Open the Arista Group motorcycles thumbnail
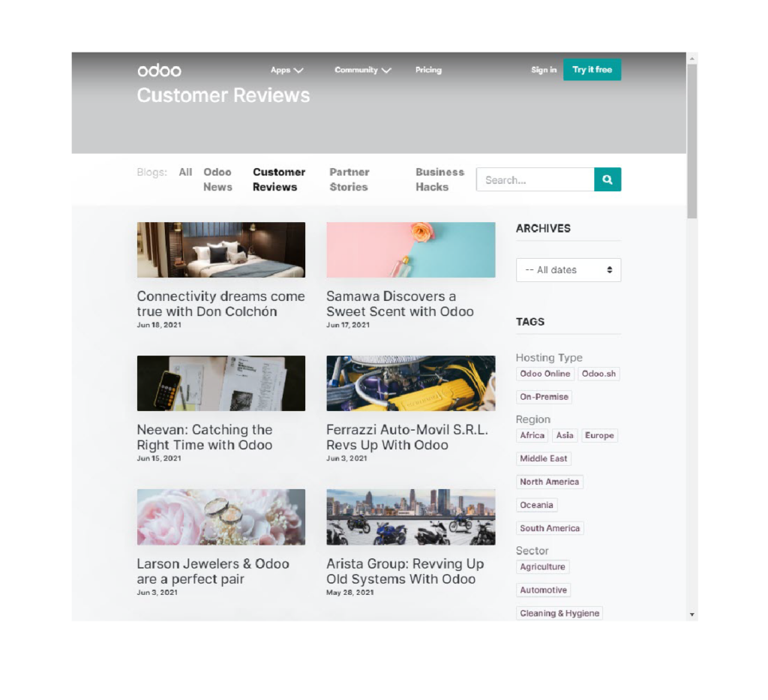Viewport: 768px width, 700px height. pos(410,517)
